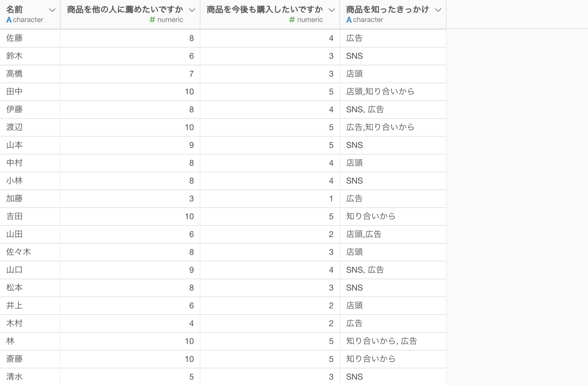Click SNS in 松本 row
The image size is (588, 385).
click(x=354, y=288)
